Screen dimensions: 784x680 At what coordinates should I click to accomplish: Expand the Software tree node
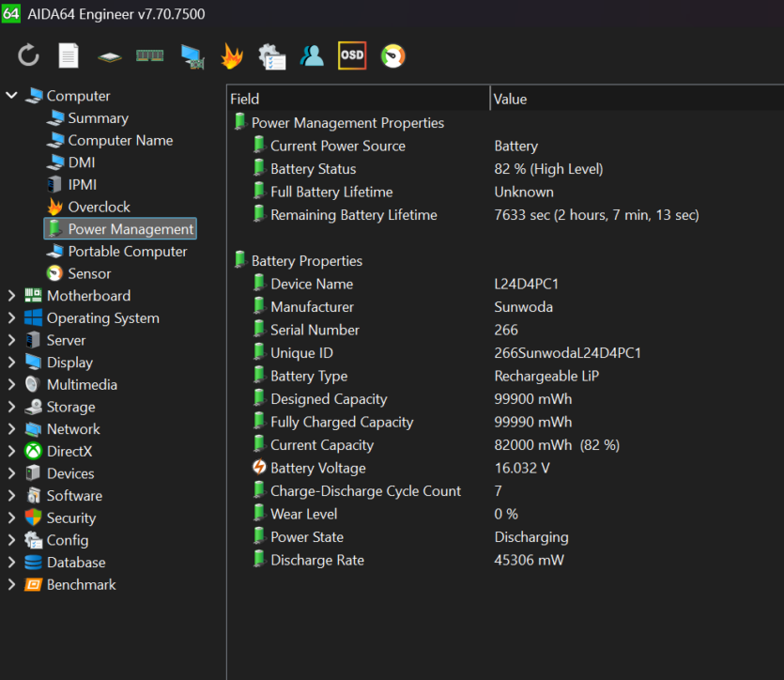tap(11, 496)
